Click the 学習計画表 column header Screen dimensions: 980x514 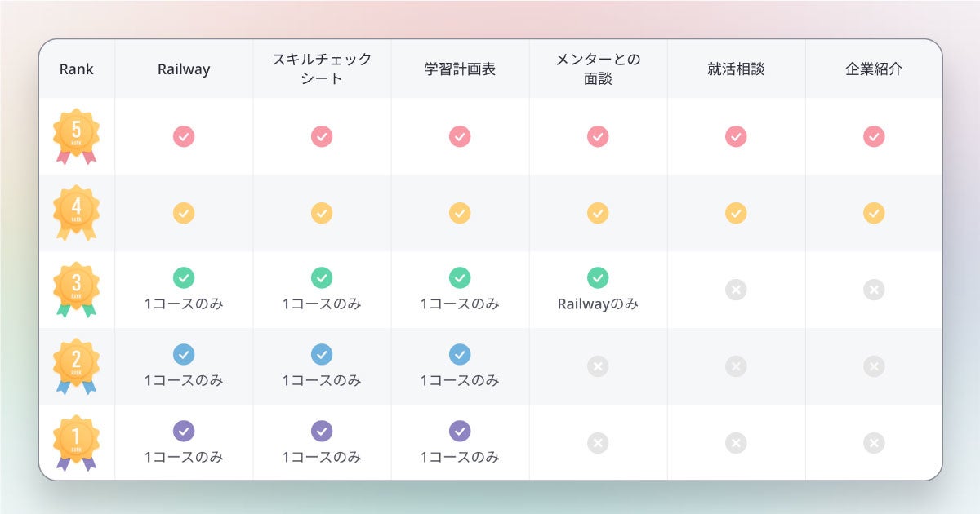(460, 69)
